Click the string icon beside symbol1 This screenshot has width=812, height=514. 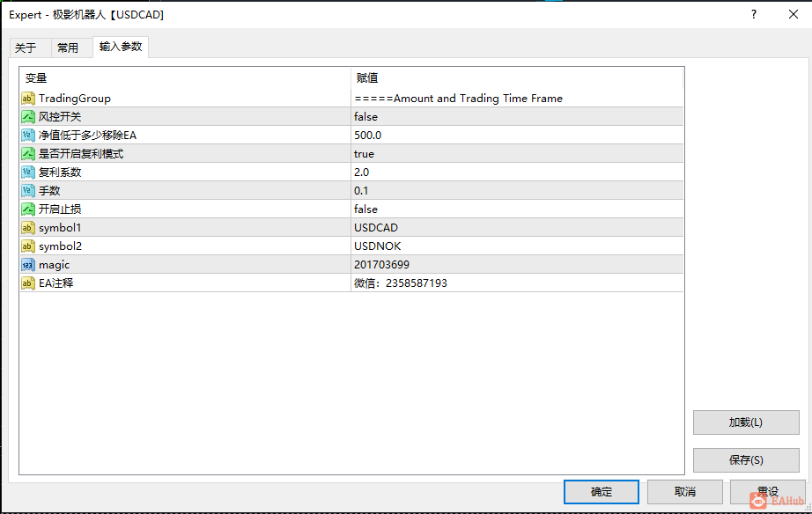point(27,228)
